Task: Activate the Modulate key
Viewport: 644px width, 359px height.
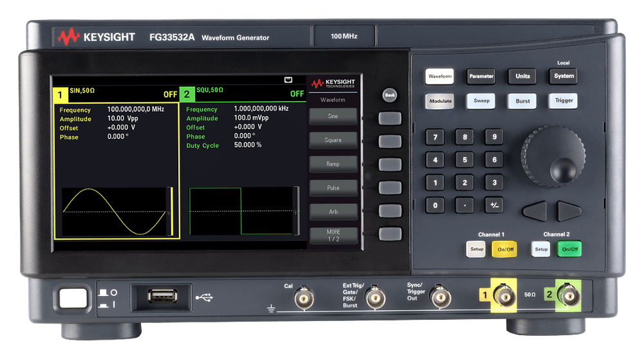Action: coord(440,101)
